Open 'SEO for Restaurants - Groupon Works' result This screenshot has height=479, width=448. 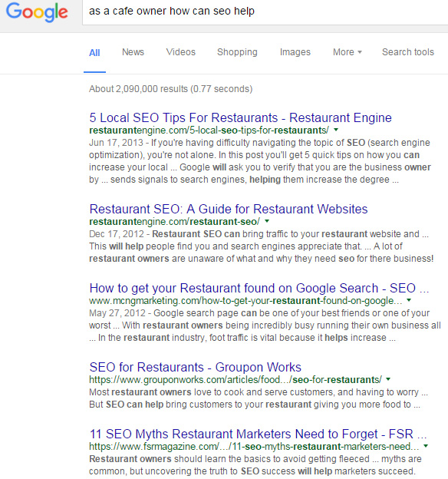195,367
